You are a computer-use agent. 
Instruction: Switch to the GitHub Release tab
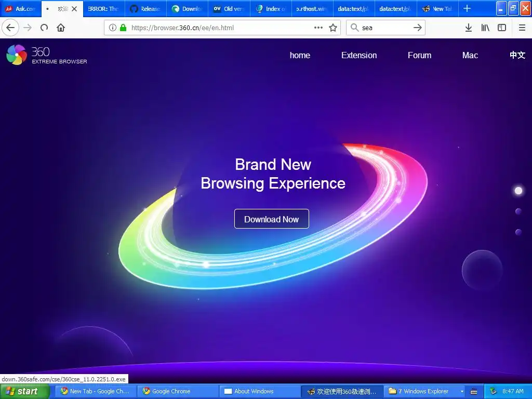point(145,9)
